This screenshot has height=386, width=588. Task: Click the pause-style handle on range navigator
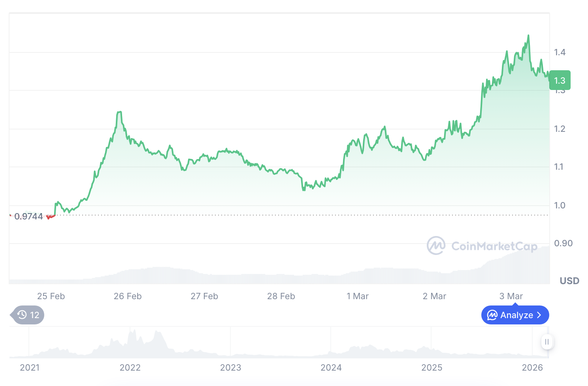547,342
